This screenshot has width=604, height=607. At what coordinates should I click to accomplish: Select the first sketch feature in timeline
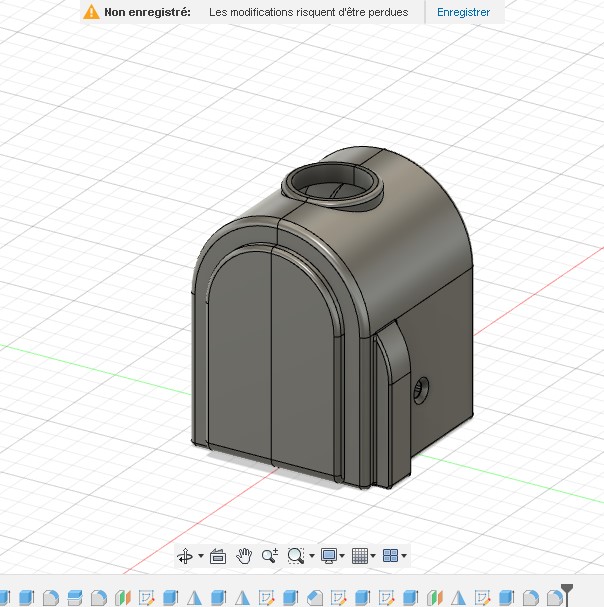point(147,598)
